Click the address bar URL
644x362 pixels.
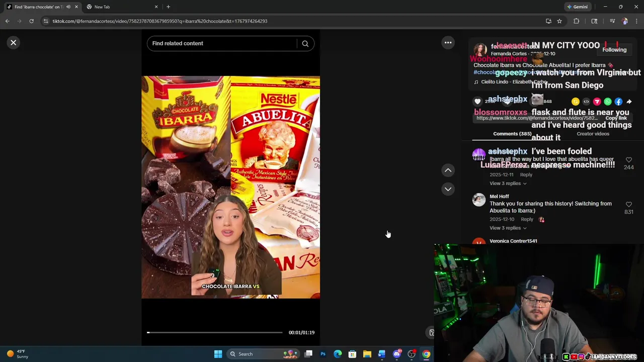160,21
